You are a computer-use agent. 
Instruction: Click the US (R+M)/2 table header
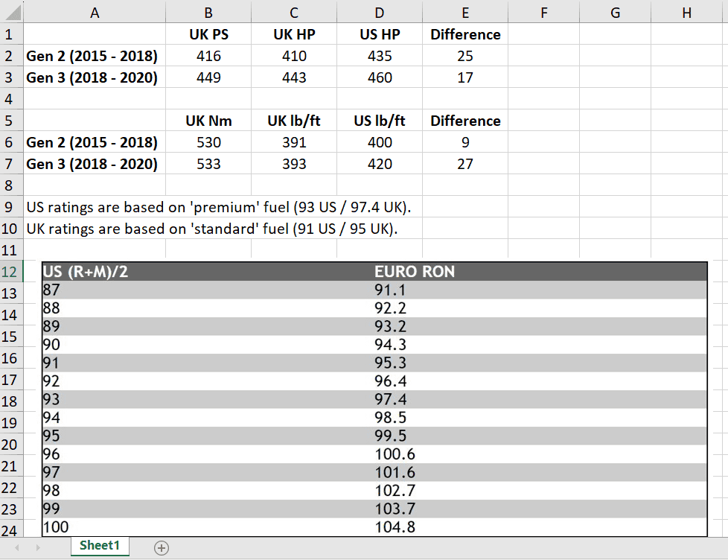[85, 272]
